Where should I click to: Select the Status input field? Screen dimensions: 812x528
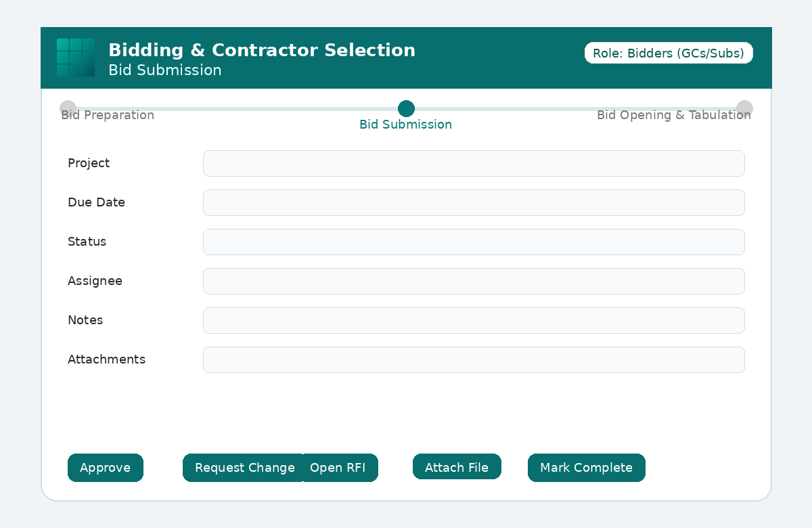coord(474,242)
